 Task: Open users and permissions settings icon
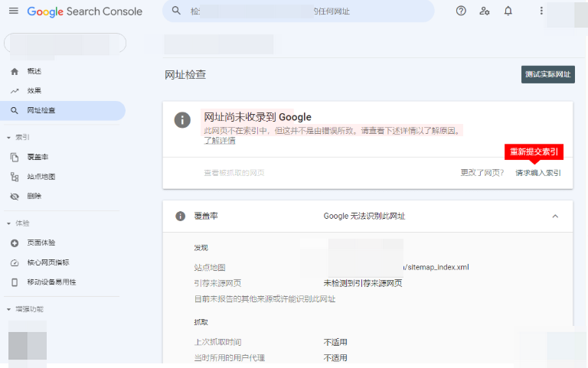484,11
